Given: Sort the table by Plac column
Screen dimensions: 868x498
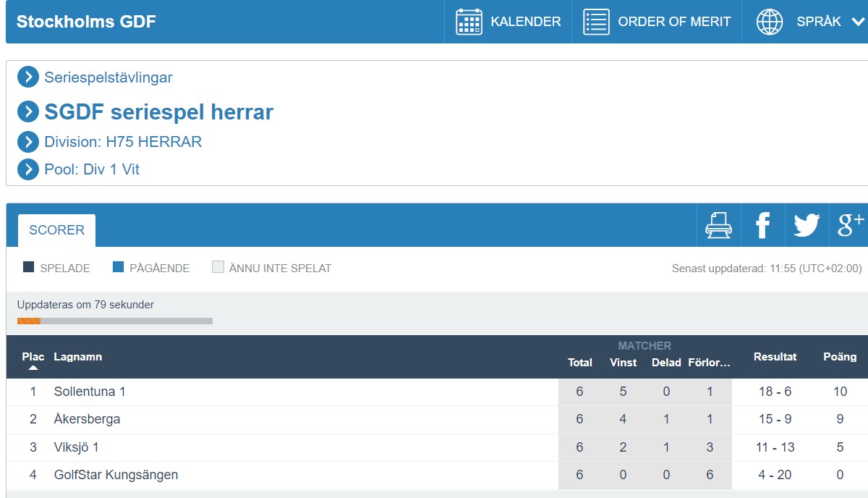Looking at the screenshot, I should pyautogui.click(x=33, y=357).
